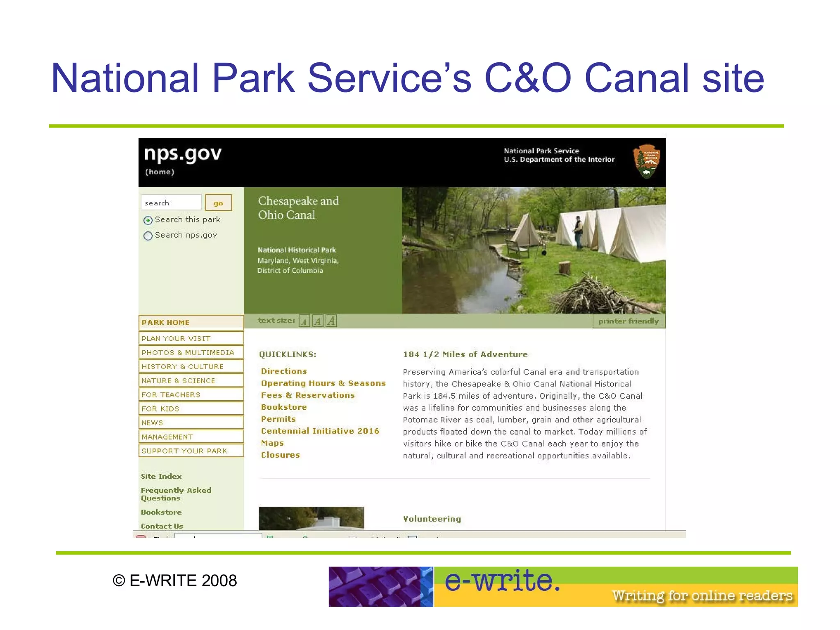840x630 pixels.
Task: Select the medium text size icon
Action: (x=317, y=321)
